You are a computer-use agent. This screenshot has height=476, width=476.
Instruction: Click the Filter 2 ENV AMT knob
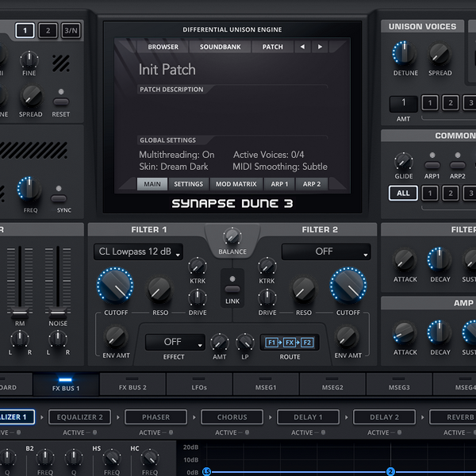pos(347,338)
